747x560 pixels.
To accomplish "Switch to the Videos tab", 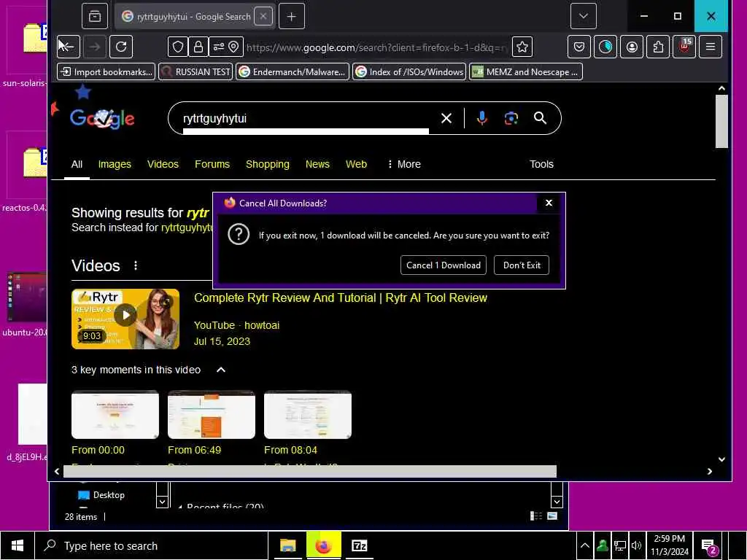I will pyautogui.click(x=163, y=164).
